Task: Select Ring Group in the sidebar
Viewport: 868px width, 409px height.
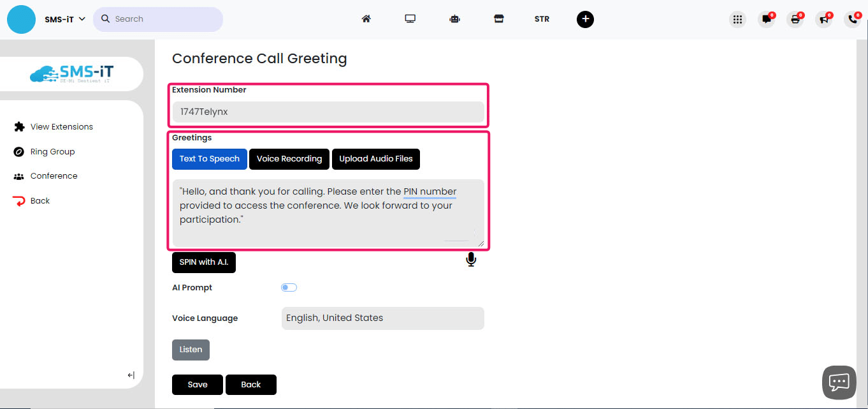Action: pyautogui.click(x=51, y=151)
